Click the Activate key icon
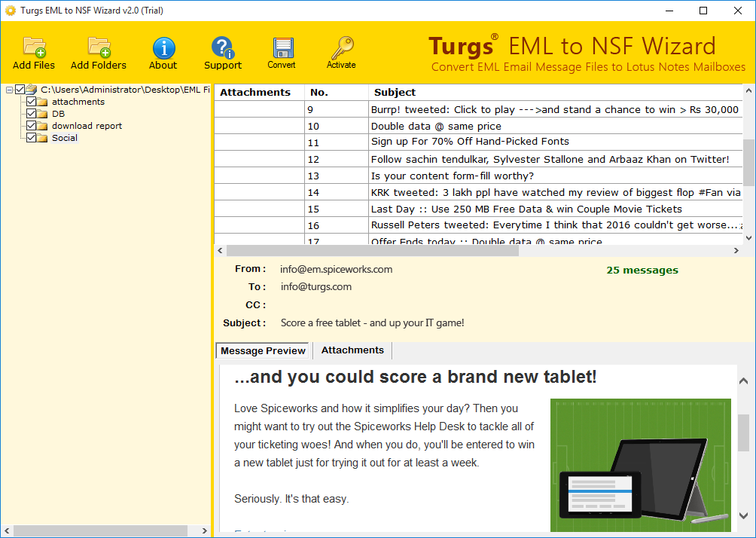756x538 pixels. (x=342, y=47)
